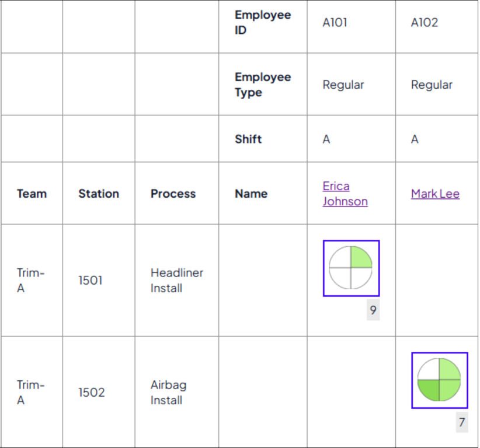Click the three-quarter skill circle for Airbag Install
The image size is (480, 448).
tap(440, 380)
